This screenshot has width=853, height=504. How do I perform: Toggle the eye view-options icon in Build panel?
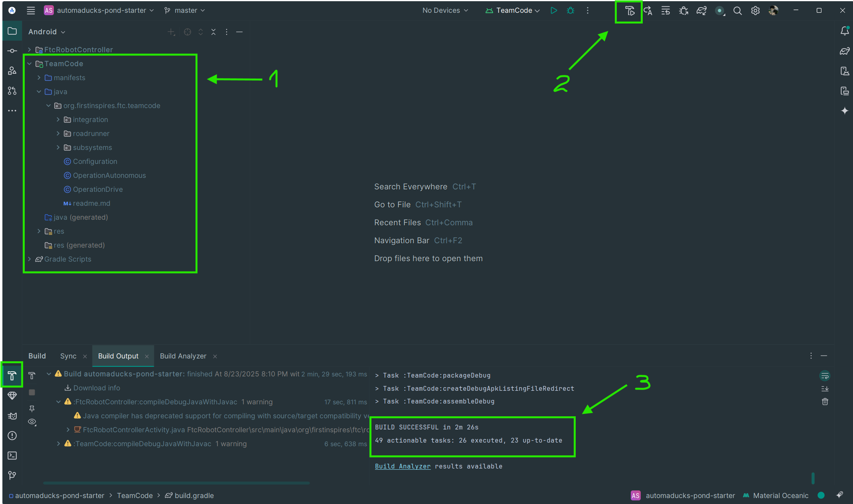32,421
